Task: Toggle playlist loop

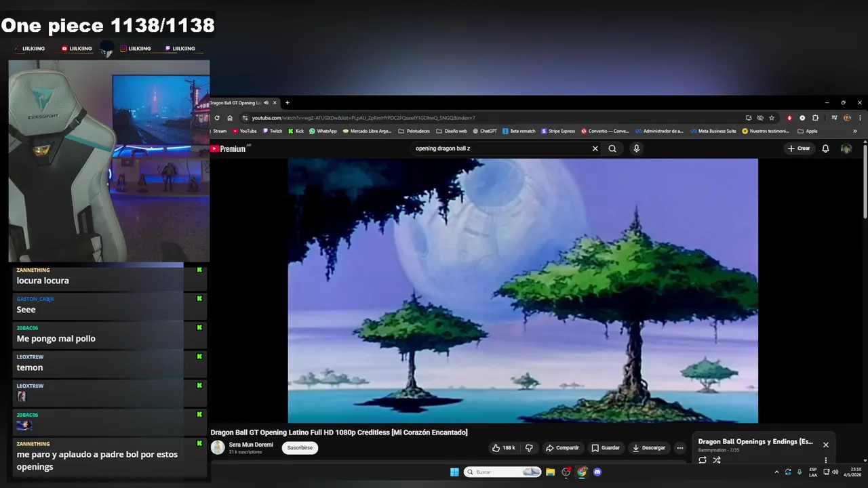Action: [703, 460]
